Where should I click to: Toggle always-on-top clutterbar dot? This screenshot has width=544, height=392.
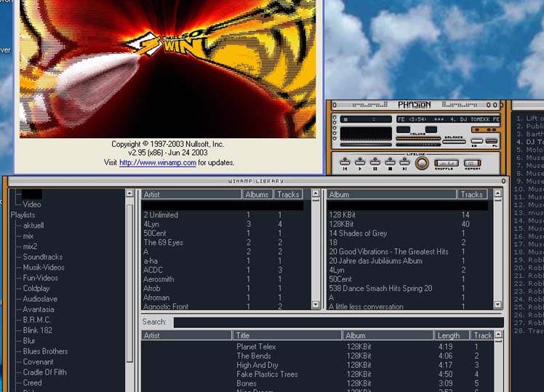[335, 123]
